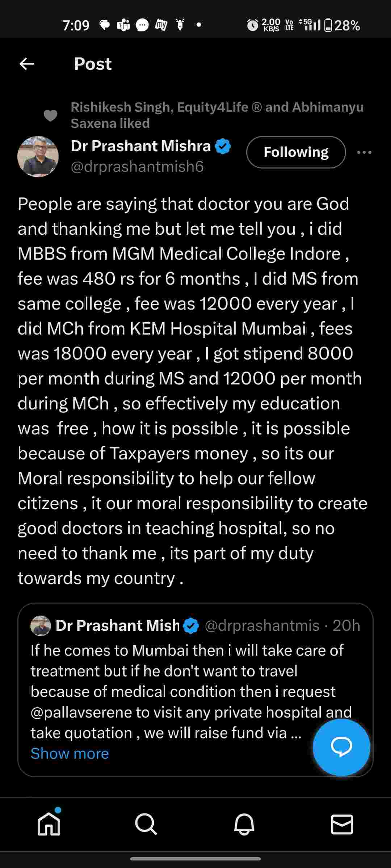391x868 pixels.
Task: Tap the quoted post's small avatar
Action: [41, 626]
